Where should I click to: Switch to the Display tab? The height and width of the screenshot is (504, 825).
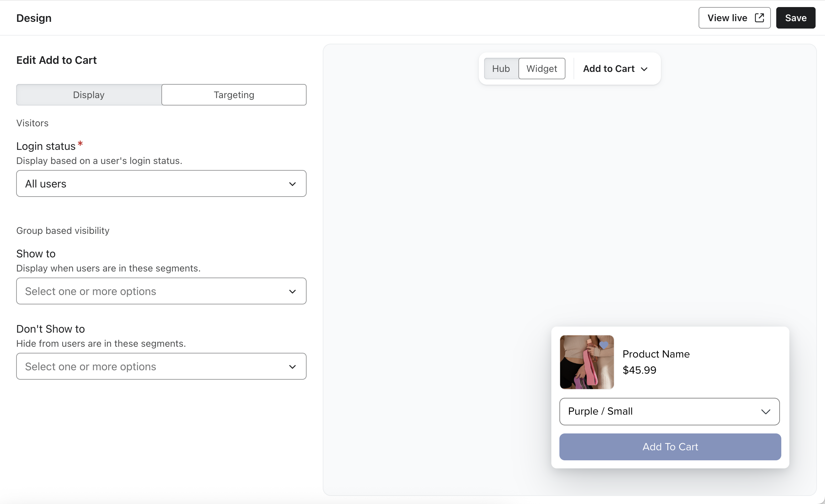89,95
